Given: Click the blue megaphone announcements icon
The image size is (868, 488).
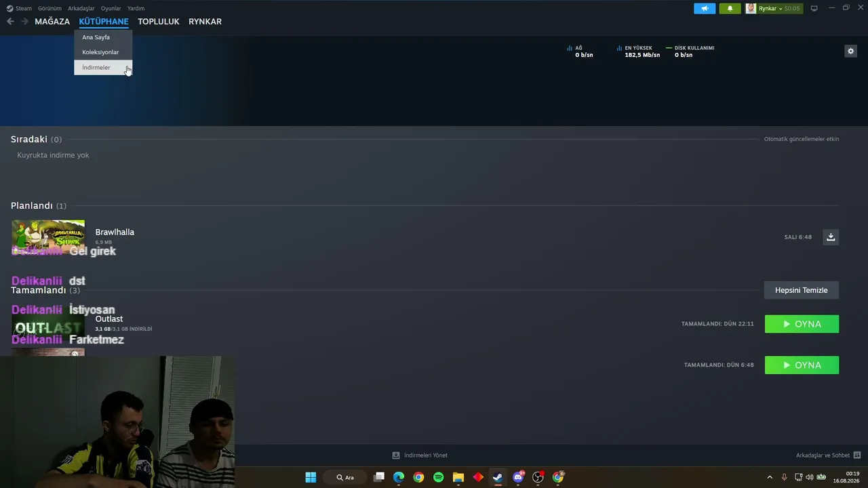Looking at the screenshot, I should tap(705, 8).
